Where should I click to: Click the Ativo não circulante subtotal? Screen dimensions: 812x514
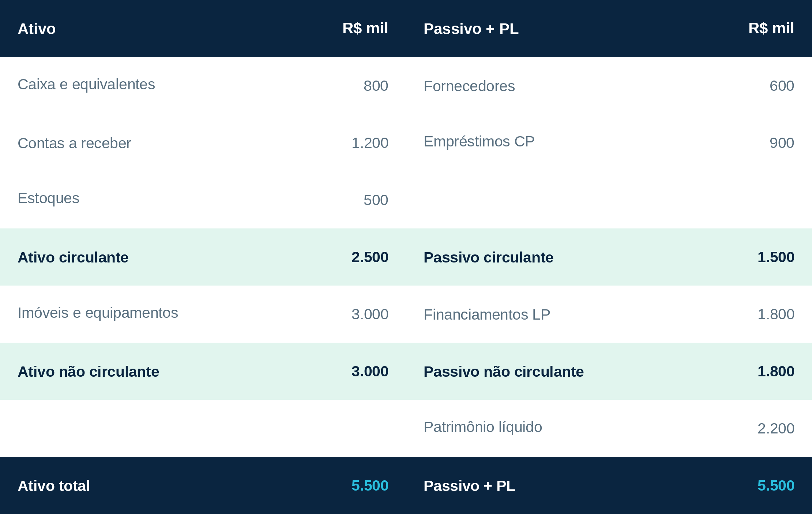pyautogui.click(x=89, y=372)
